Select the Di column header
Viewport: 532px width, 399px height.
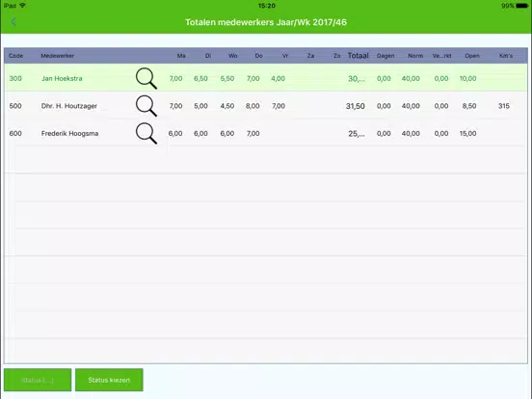click(208, 56)
